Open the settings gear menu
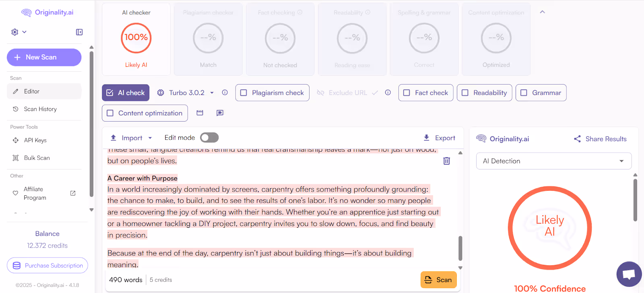The width and height of the screenshot is (644, 293). tap(19, 32)
